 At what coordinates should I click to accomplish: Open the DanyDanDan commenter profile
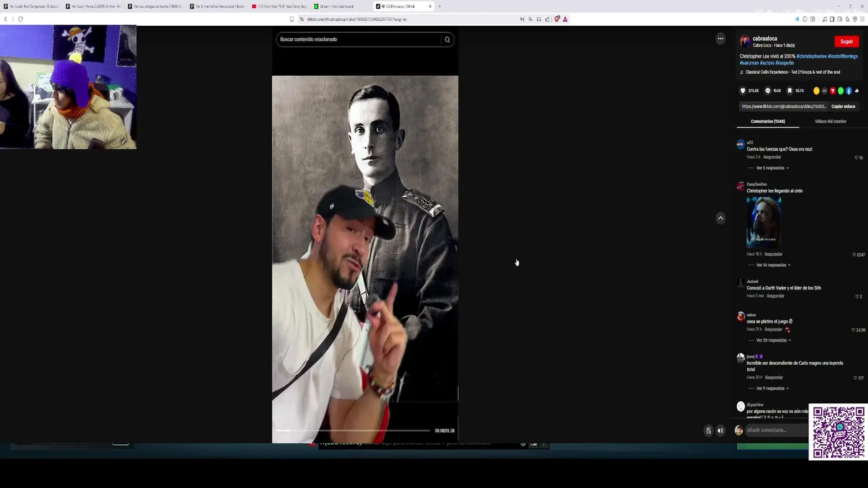(757, 184)
